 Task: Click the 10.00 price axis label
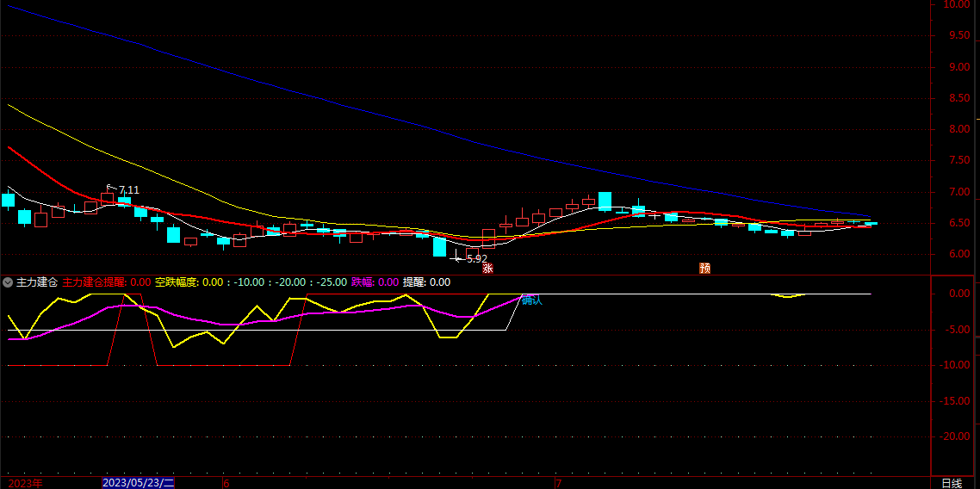(x=957, y=5)
